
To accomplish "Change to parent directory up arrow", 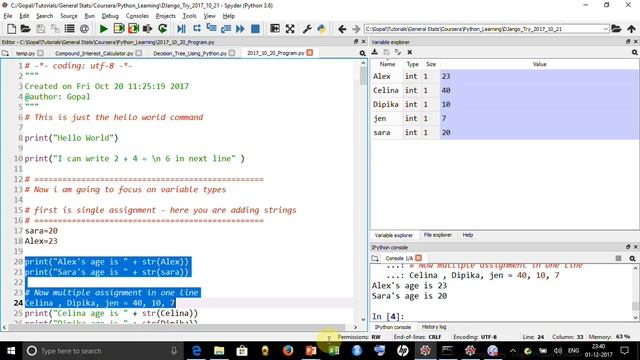I will (x=631, y=29).
